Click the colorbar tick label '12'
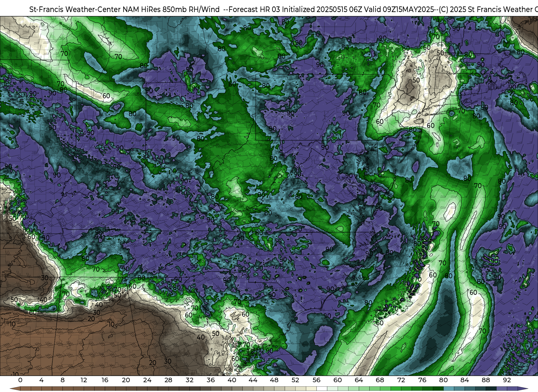 pos(84,380)
